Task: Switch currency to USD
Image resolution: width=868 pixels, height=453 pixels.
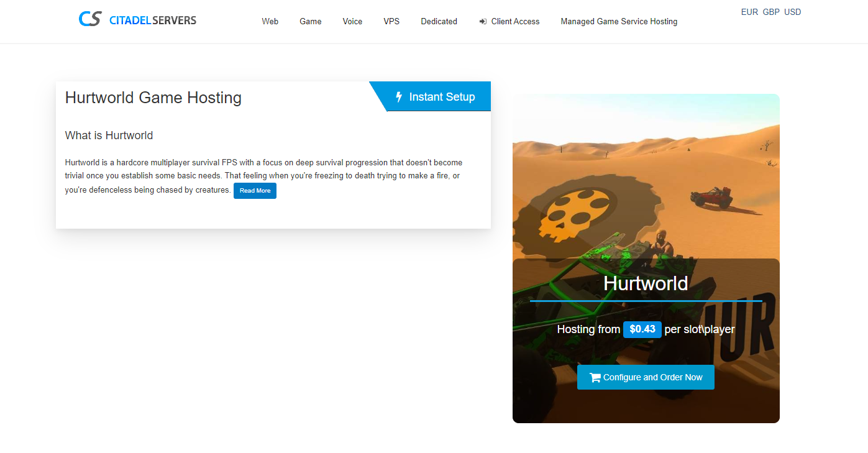Action: click(793, 12)
